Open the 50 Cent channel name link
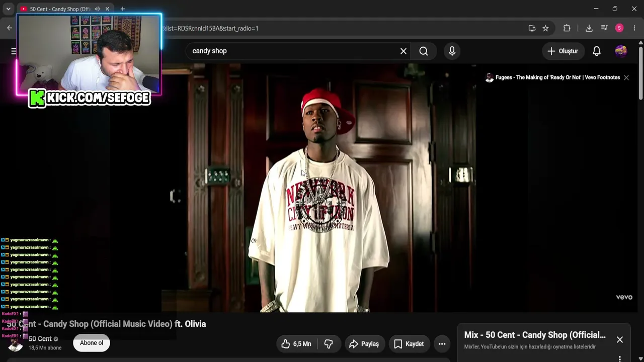This screenshot has width=644, height=362. pos(40,339)
